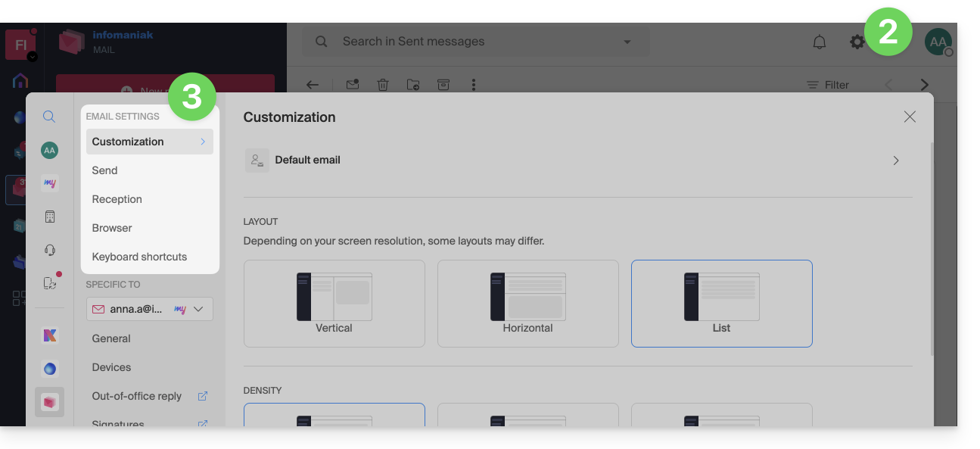Open the search options dropdown arrow

pyautogui.click(x=627, y=42)
